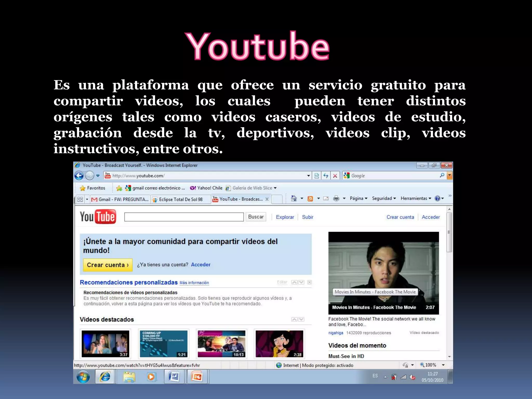This screenshot has height=399, width=532.
Task: Open Windows Explorer folder taskbar icon
Action: point(129,377)
